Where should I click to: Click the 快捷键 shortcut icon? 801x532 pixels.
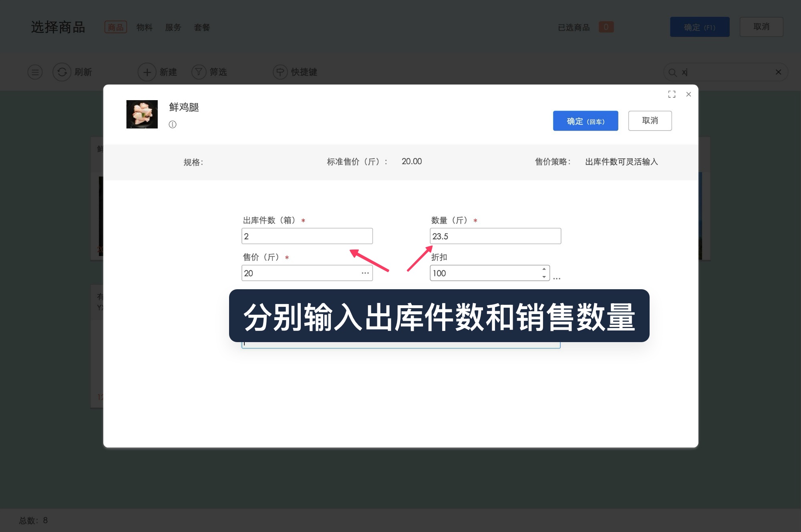click(x=280, y=72)
